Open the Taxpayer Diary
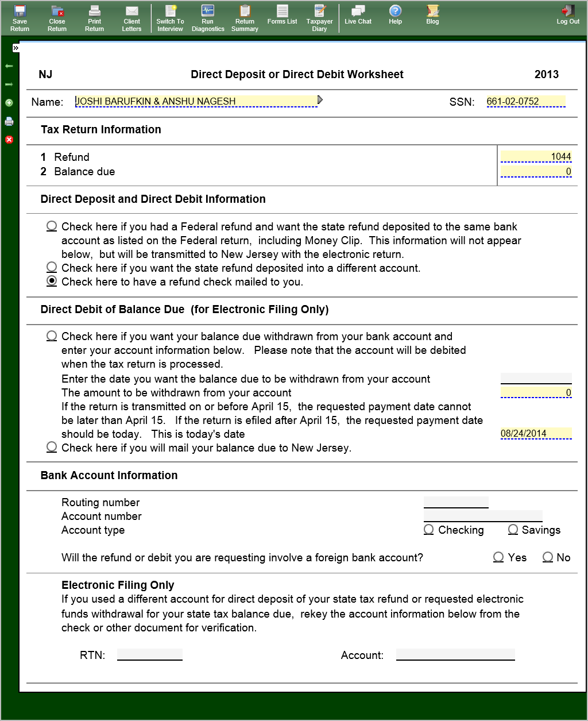588x721 pixels. click(319, 18)
